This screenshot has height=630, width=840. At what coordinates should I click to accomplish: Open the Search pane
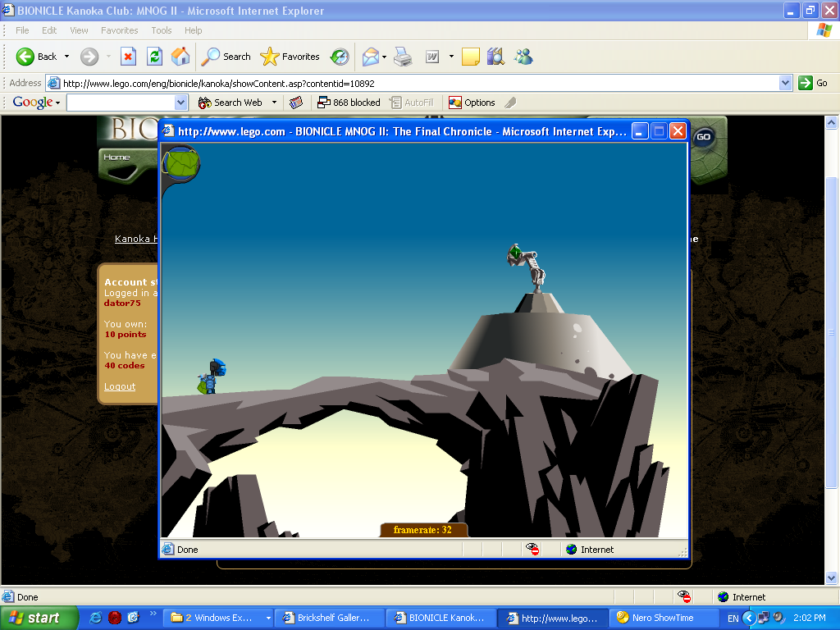point(226,57)
